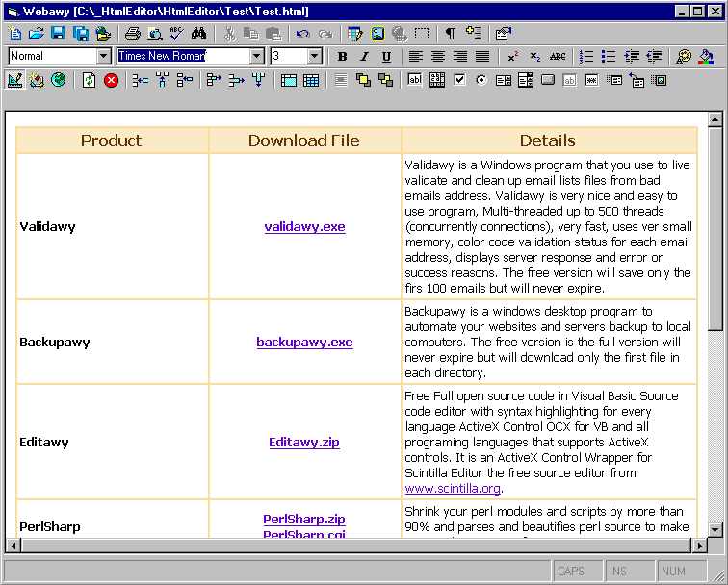Viewport: 728px width, 585px height.
Task: Click the red stop icon
Action: (x=111, y=80)
